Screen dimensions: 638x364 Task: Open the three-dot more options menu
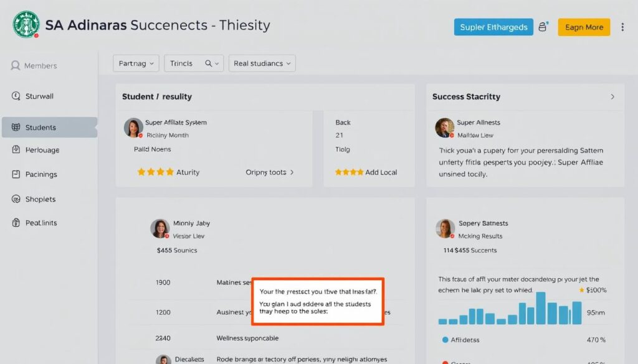[622, 27]
